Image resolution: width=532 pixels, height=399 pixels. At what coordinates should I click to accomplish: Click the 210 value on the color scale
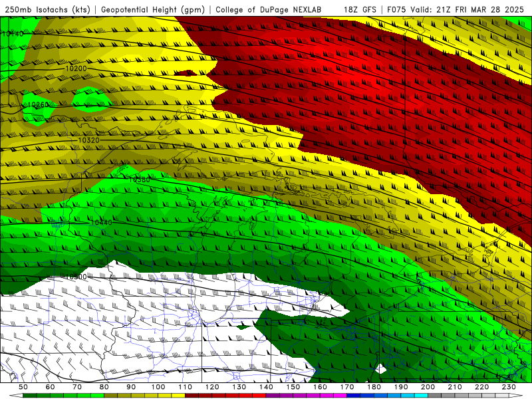455,387
